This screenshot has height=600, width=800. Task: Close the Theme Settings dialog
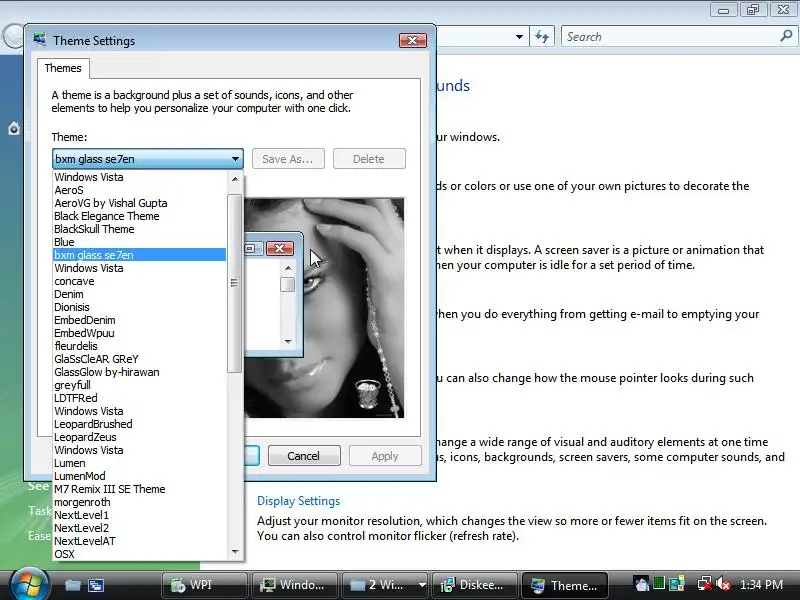click(413, 40)
